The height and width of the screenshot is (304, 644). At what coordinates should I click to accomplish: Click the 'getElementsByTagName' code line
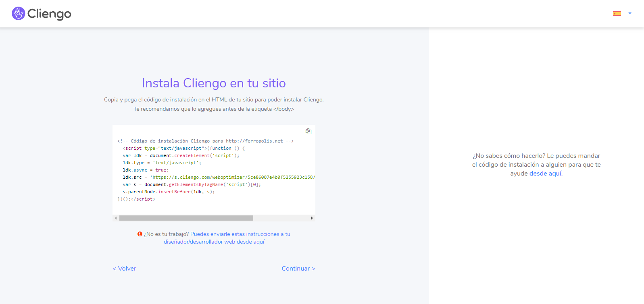(192, 184)
